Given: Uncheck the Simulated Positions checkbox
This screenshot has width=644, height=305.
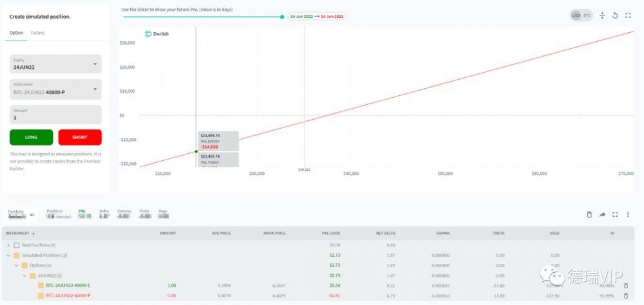Looking at the screenshot, I should [17, 255].
